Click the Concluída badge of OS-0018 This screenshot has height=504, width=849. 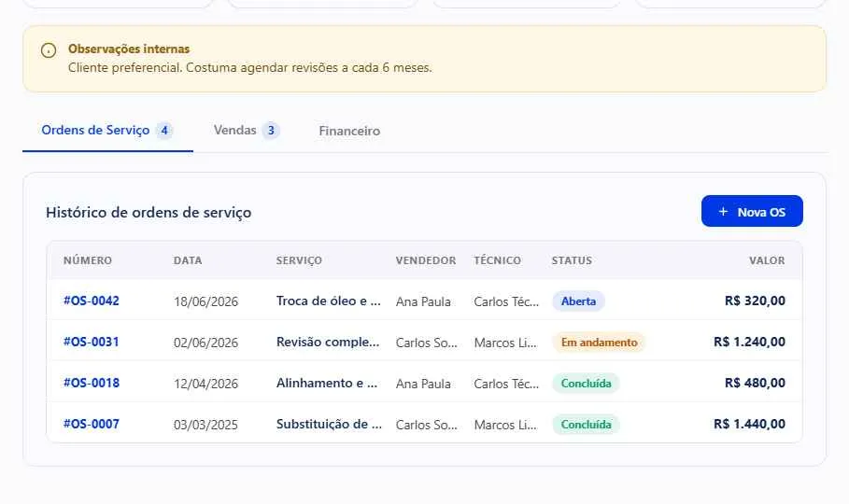pyautogui.click(x=586, y=384)
